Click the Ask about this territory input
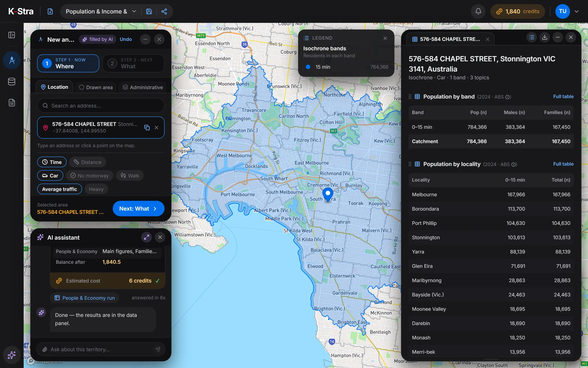Screen dimensions: 588x368 coord(101,349)
